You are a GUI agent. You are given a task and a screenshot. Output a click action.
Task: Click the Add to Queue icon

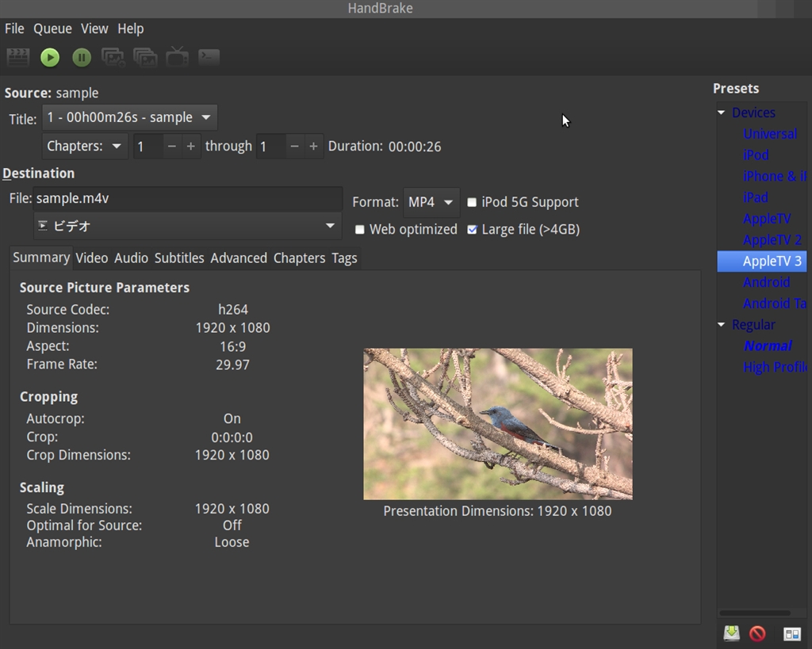(113, 57)
